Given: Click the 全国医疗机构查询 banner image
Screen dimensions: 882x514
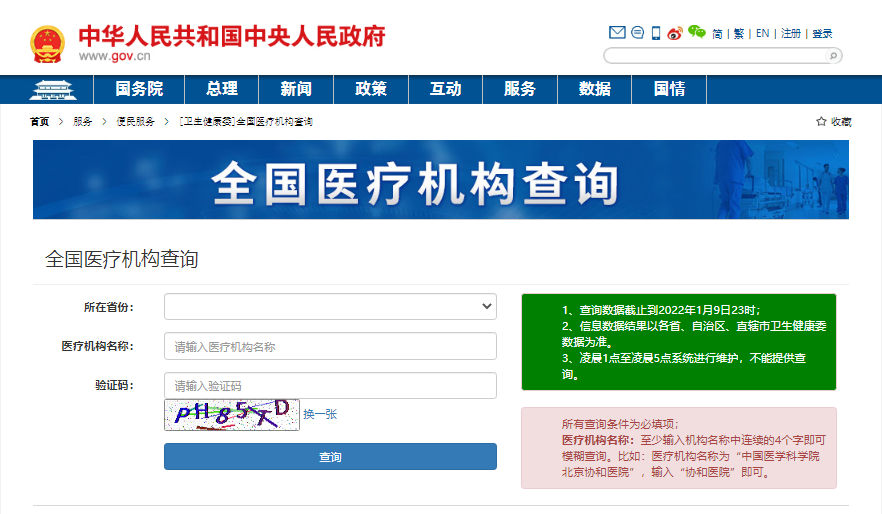Looking at the screenshot, I should [x=441, y=179].
